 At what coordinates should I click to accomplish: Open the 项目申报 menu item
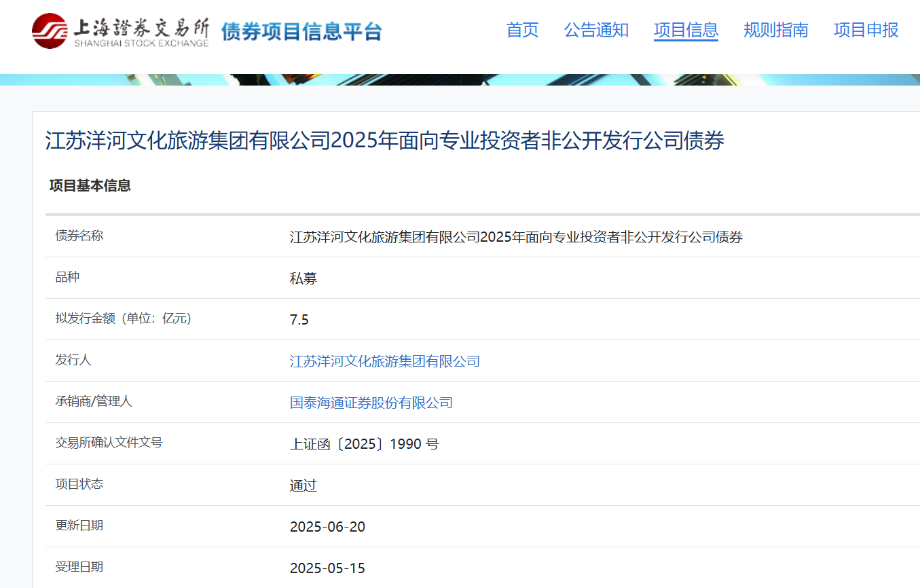click(x=866, y=30)
